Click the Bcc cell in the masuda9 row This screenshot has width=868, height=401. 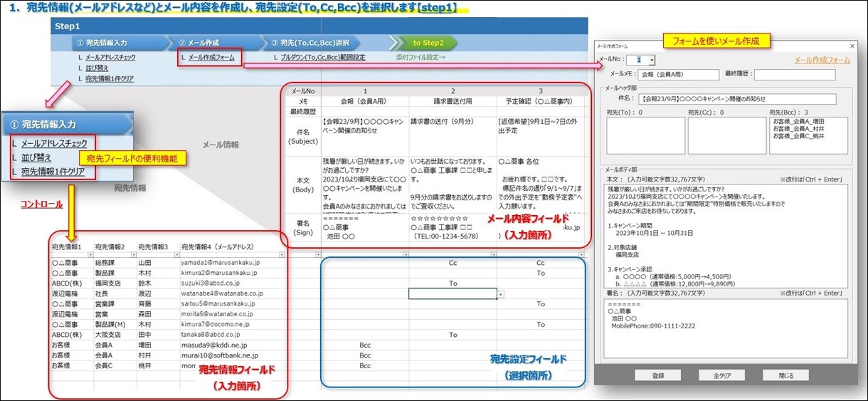[x=365, y=345]
